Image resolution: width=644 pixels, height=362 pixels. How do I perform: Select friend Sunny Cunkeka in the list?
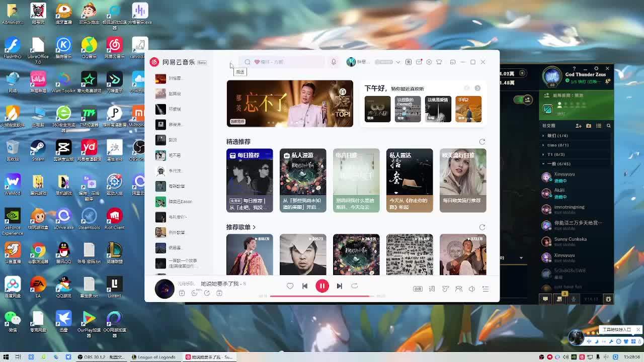(x=577, y=242)
